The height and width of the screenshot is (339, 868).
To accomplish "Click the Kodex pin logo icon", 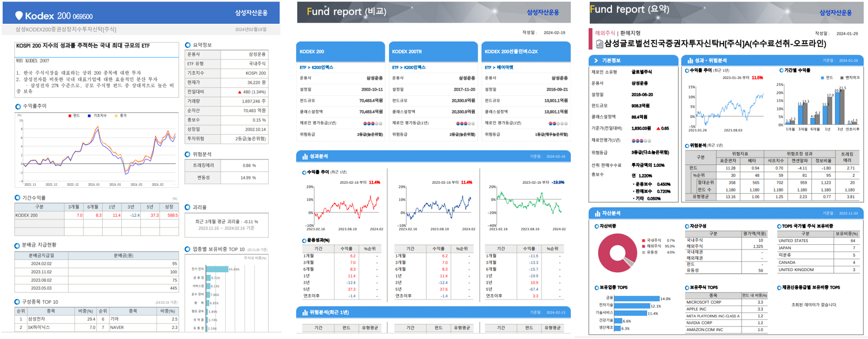I will 19,16.
